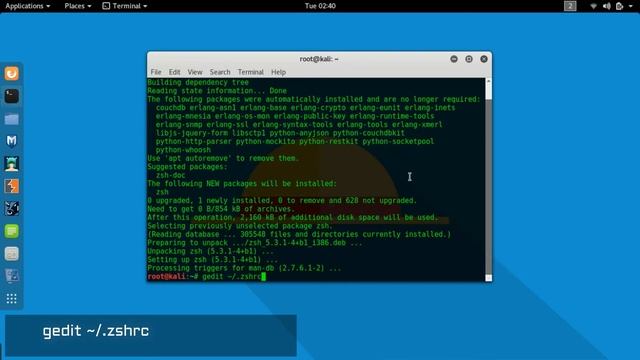Open the terminal File menu
This screenshot has width=640, height=360.
click(x=156, y=72)
